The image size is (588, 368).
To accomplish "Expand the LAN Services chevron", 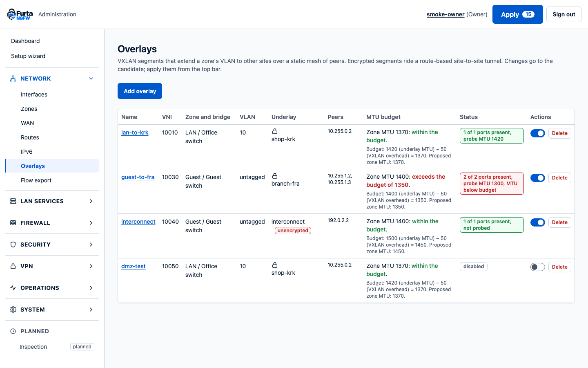I will pyautogui.click(x=91, y=201).
